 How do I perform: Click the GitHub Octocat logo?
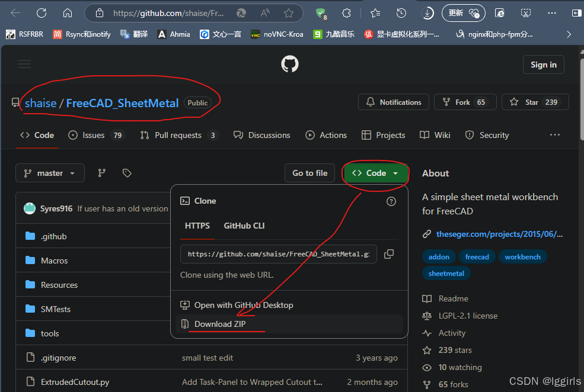click(x=290, y=64)
